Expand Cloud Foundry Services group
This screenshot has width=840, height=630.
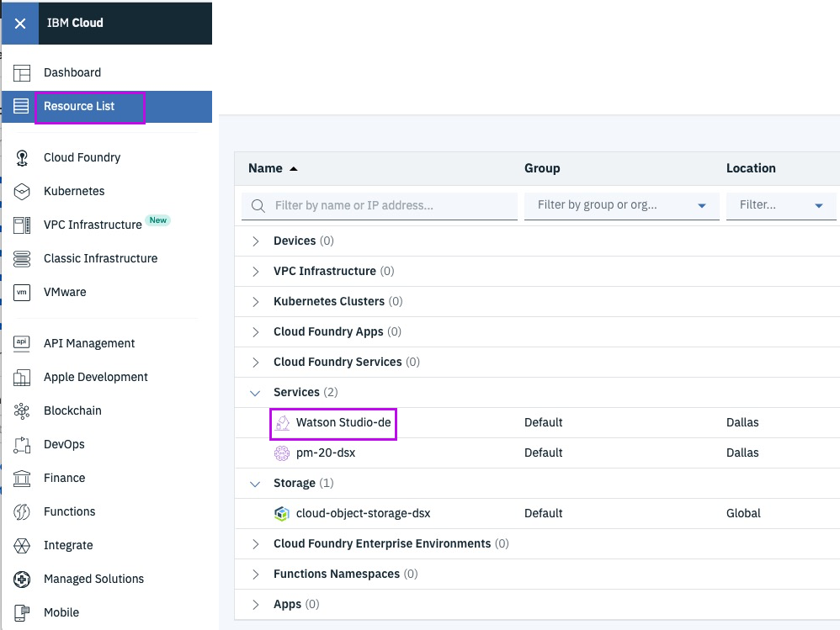pyautogui.click(x=256, y=363)
